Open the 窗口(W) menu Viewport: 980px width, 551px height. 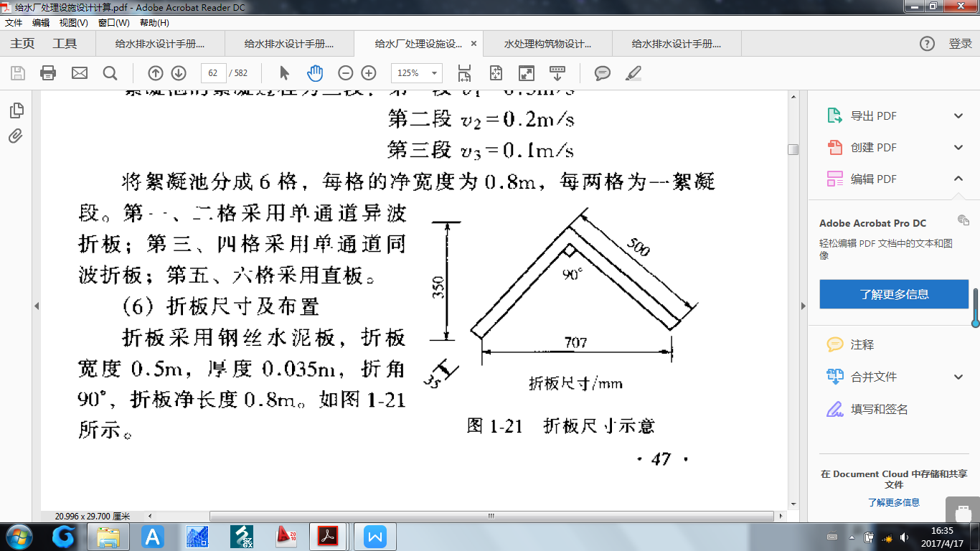point(114,23)
